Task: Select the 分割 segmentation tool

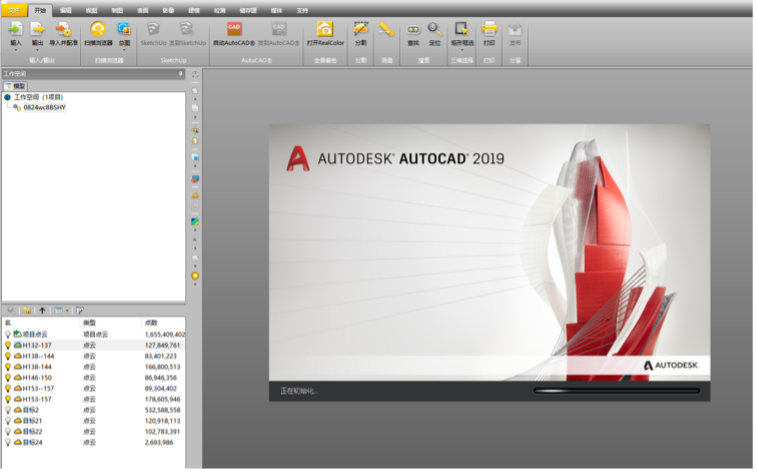Action: (361, 29)
